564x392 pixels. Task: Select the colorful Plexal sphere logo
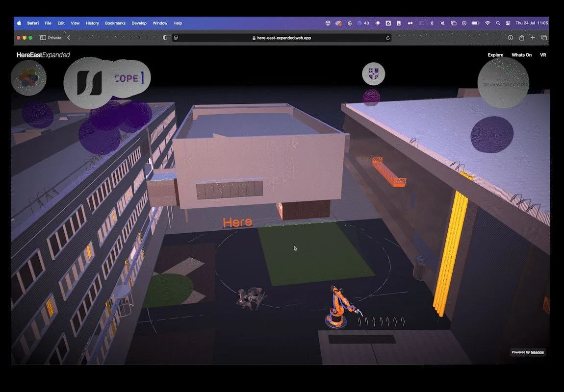click(x=28, y=77)
